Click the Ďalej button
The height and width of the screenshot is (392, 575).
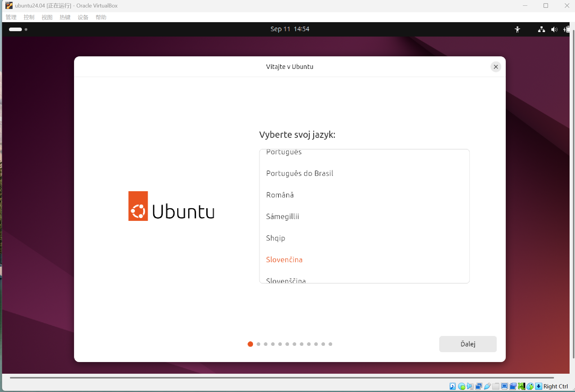tap(468, 344)
